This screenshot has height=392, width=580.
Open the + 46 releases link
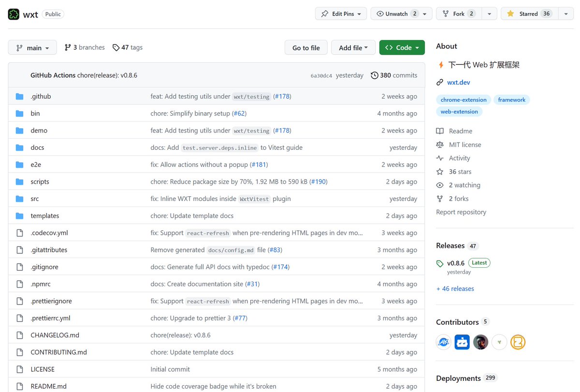[x=455, y=289]
